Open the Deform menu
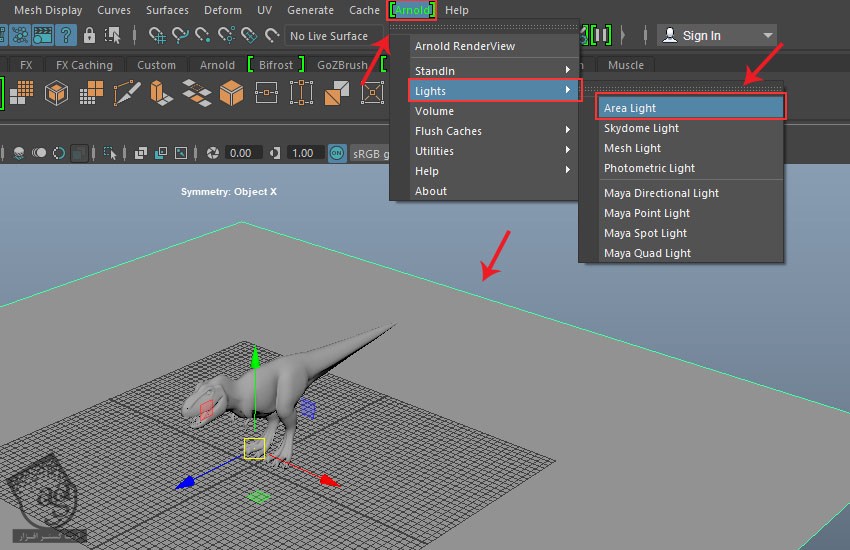This screenshot has height=550, width=850. click(x=223, y=10)
